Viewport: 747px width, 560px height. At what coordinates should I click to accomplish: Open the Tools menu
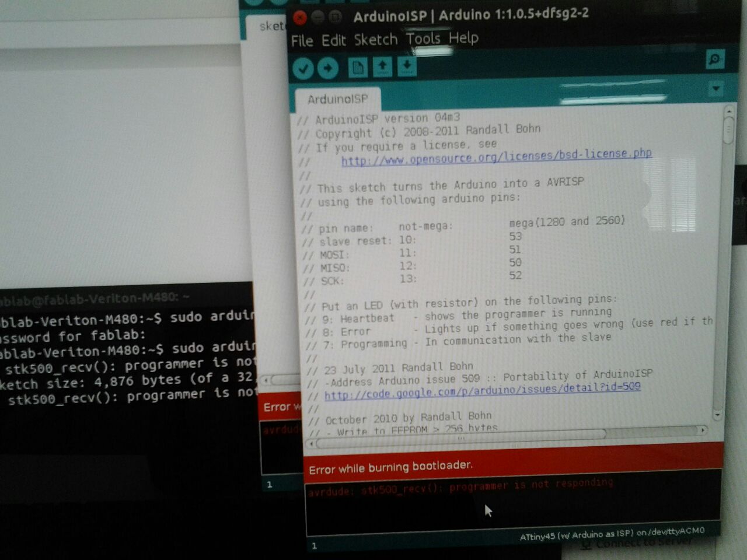[423, 38]
